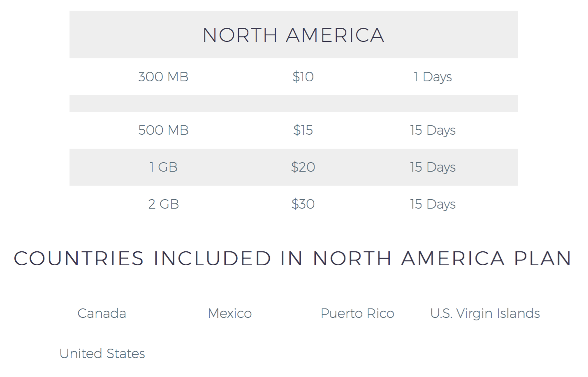
Task: Click the Countries Included in North America Plan heading
Action: [x=293, y=258]
